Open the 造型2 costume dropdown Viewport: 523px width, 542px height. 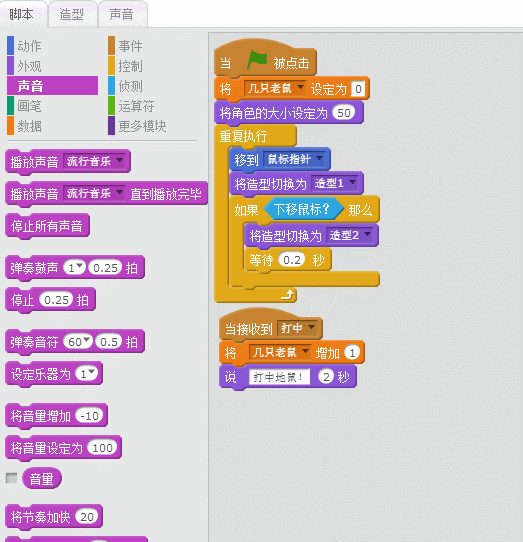351,235
